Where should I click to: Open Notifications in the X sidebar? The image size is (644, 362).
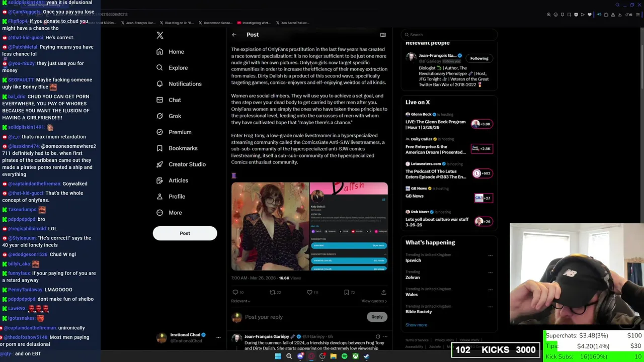coord(179,84)
